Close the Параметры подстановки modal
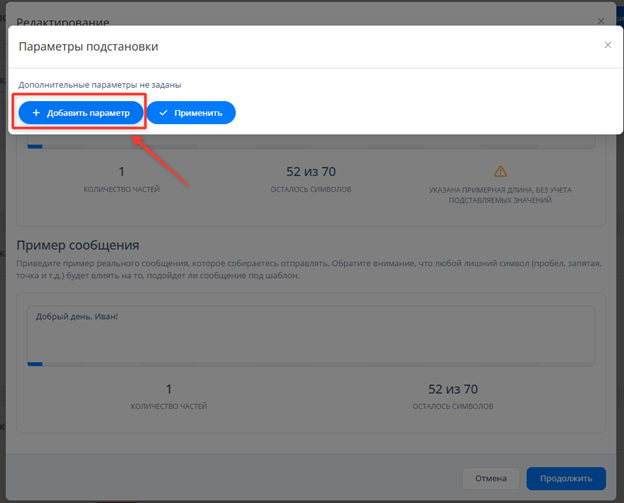 pyautogui.click(x=607, y=45)
